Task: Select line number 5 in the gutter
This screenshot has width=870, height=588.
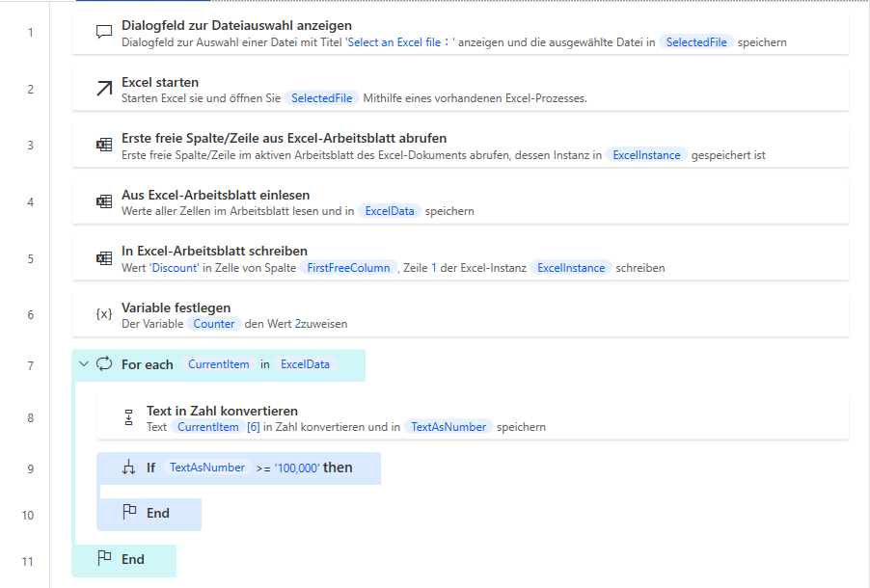Action: (x=30, y=258)
